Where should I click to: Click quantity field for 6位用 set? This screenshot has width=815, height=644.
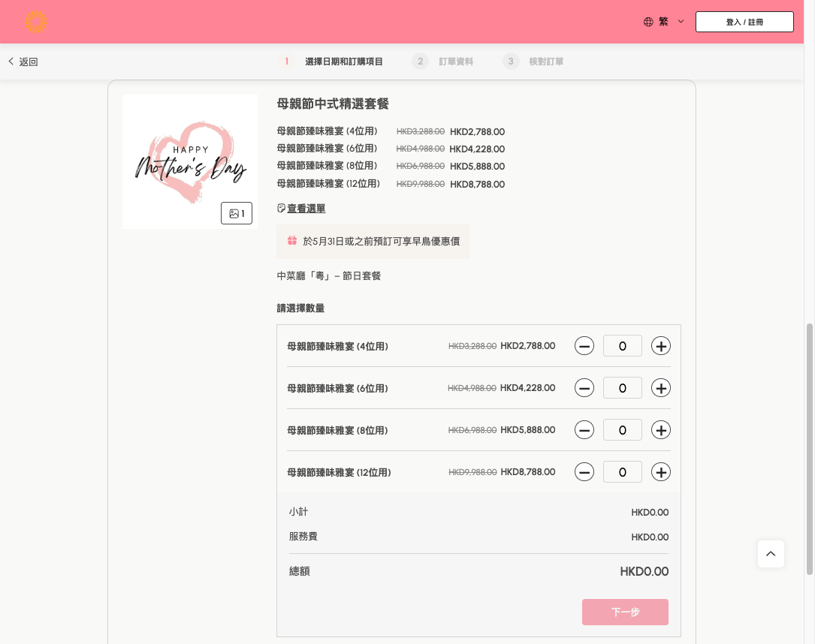622,388
